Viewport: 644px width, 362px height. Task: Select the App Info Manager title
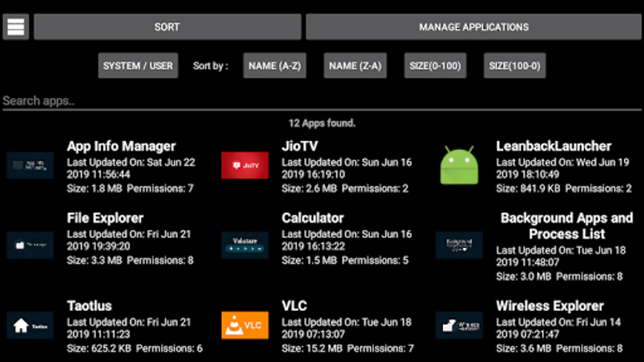122,146
